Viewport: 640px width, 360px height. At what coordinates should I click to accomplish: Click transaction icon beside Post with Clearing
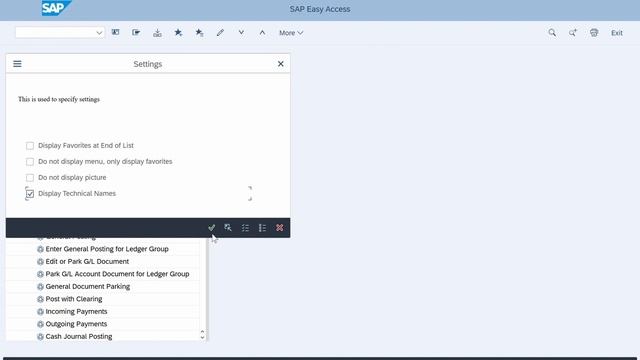[40, 299]
